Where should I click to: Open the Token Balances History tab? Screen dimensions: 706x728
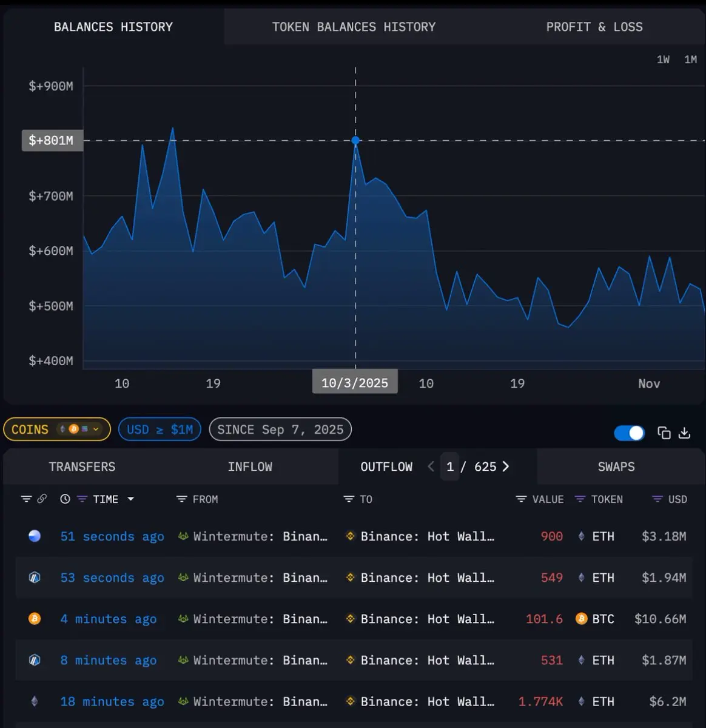354,27
